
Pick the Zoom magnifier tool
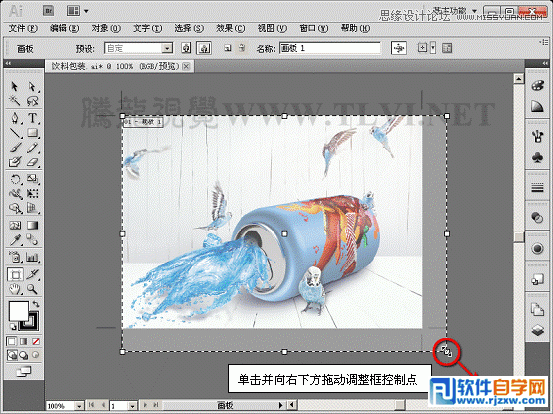(32, 289)
